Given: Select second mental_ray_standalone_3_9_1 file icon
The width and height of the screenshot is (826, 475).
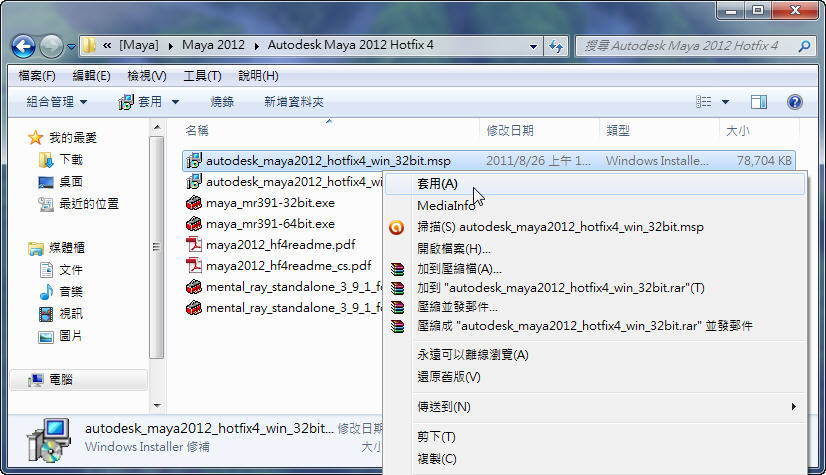Looking at the screenshot, I should (194, 308).
